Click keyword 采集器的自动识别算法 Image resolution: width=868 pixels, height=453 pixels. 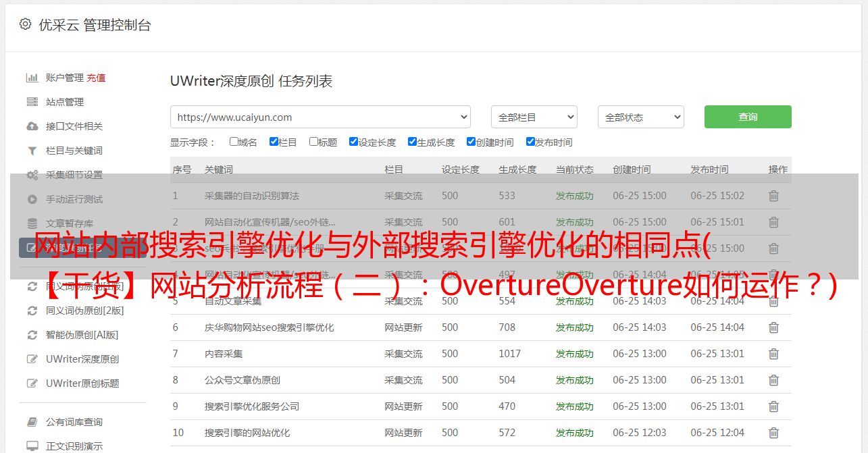click(252, 196)
